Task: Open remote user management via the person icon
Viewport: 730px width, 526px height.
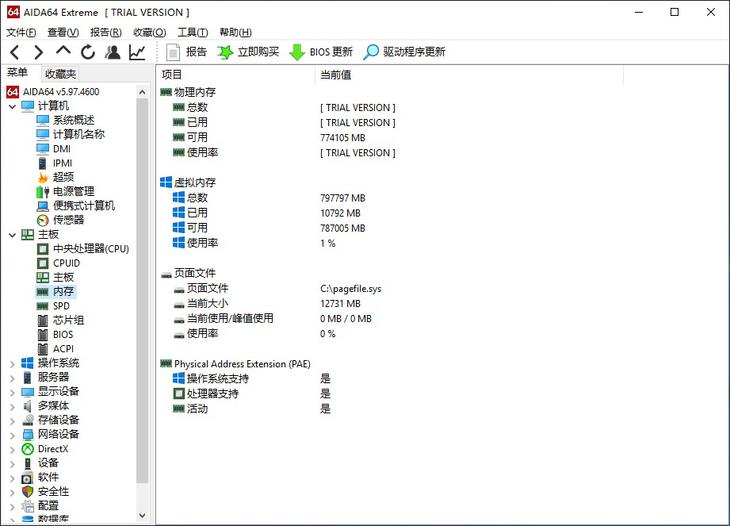Action: coord(112,52)
